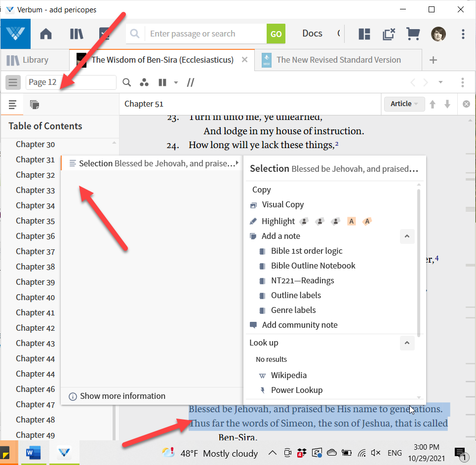The width and height of the screenshot is (476, 465).
Task: Apply the last orange A highlight style
Action: tap(367, 221)
